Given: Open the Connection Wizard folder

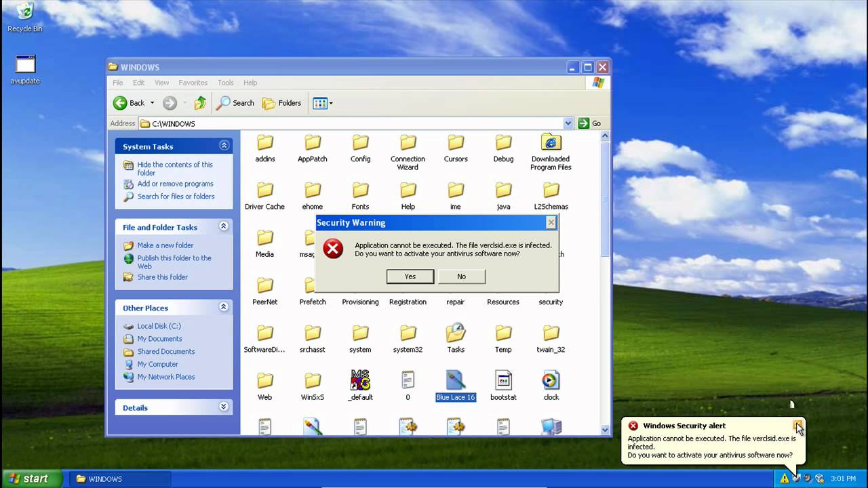Looking at the screenshot, I should point(408,152).
